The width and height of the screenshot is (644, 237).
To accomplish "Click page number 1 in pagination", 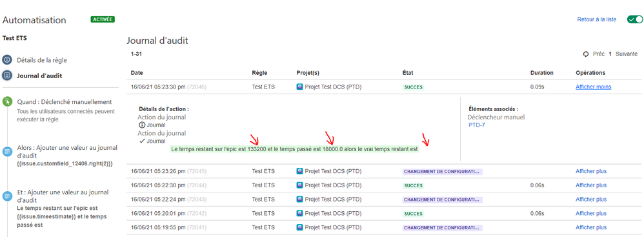I will pyautogui.click(x=610, y=54).
